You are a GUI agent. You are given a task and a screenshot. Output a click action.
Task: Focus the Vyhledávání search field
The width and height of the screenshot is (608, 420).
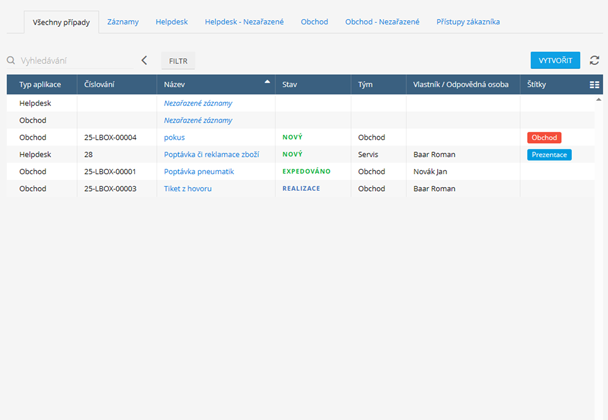[72, 61]
